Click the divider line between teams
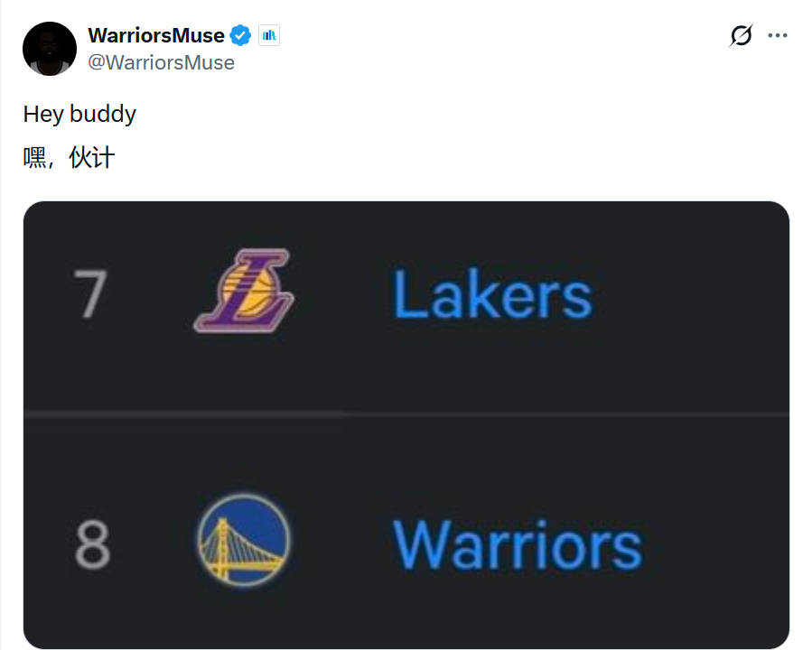Image resolution: width=812 pixels, height=650 pixels. tap(406, 414)
